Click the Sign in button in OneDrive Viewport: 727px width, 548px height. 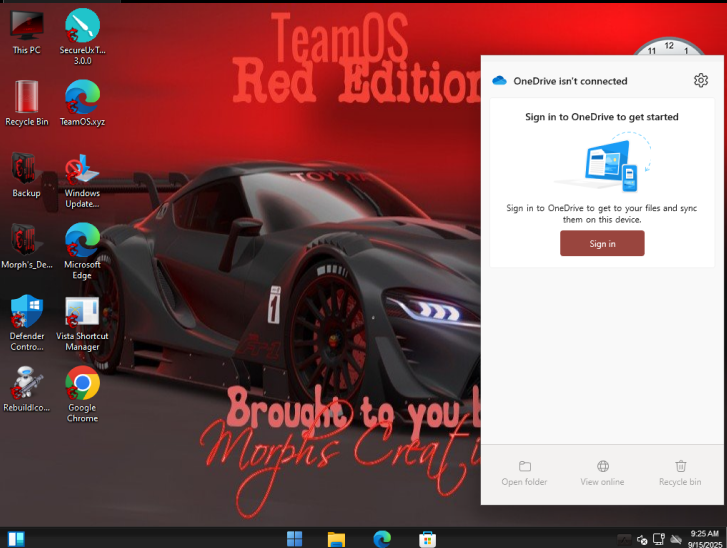pos(602,243)
